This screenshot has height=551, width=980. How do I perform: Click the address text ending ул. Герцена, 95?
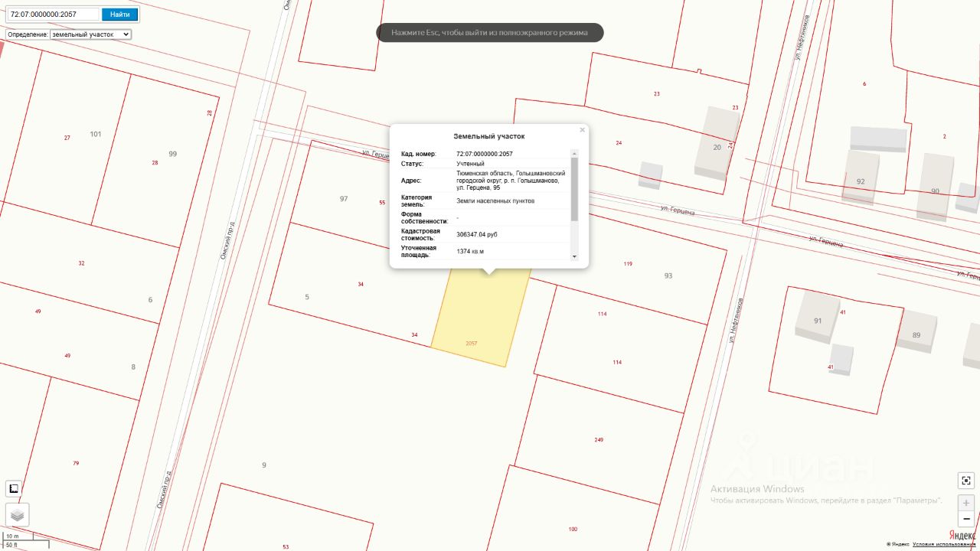click(x=511, y=181)
